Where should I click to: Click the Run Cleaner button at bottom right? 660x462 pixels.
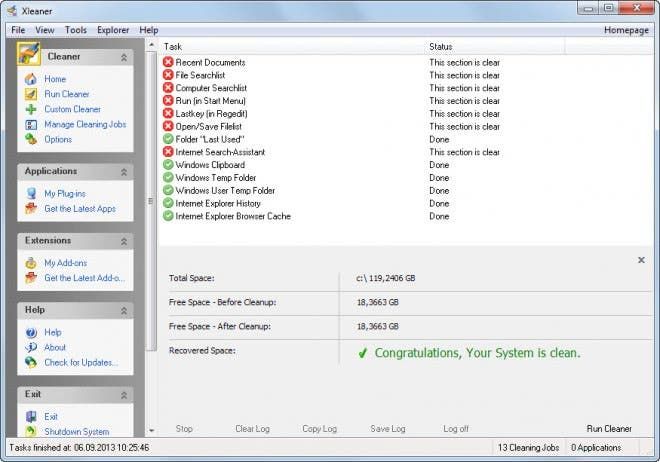pyautogui.click(x=609, y=429)
